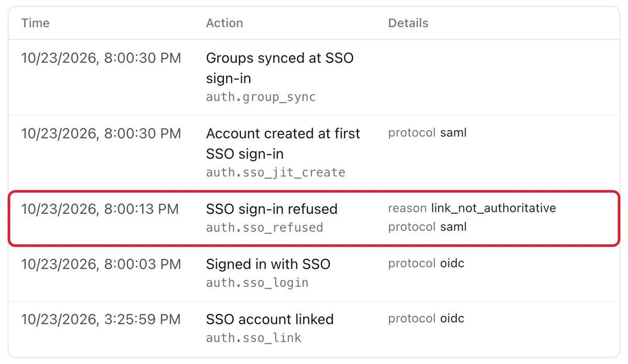
Task: Click the 8:00:13 PM timestamp
Action: (100, 209)
